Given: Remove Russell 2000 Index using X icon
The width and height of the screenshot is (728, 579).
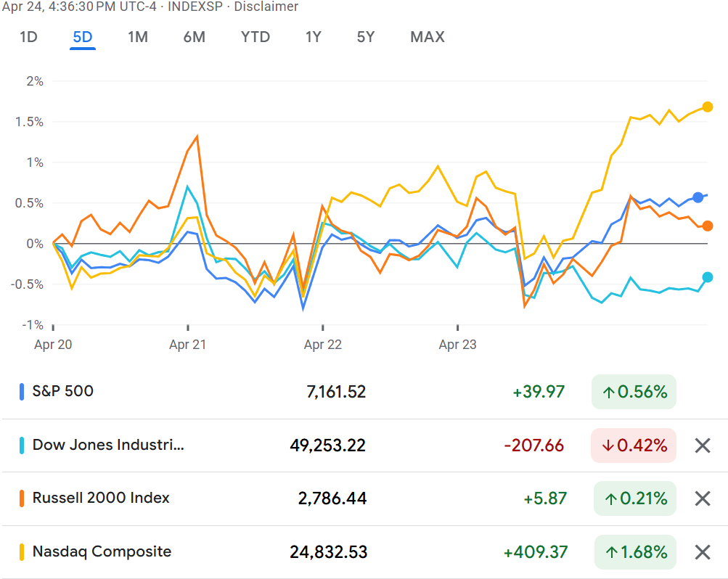Looking at the screenshot, I should [x=702, y=498].
